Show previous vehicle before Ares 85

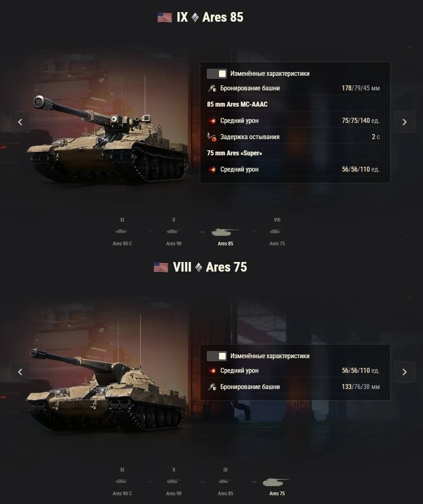click(x=20, y=122)
